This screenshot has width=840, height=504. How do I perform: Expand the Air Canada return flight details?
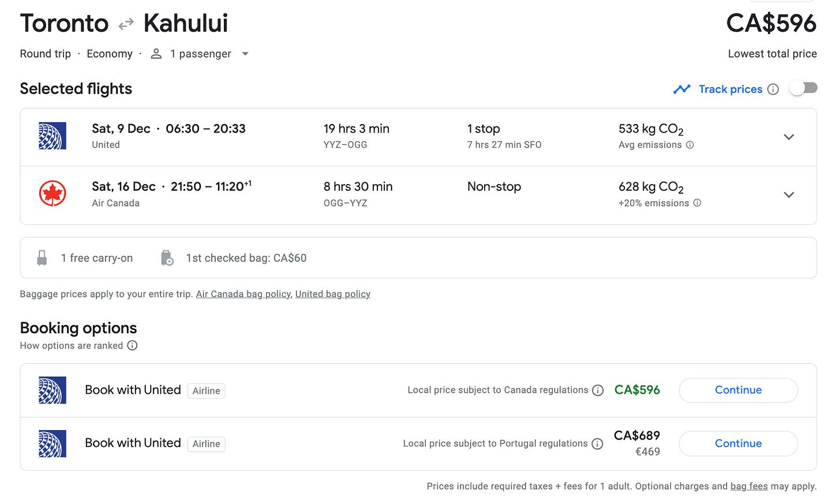[789, 195]
